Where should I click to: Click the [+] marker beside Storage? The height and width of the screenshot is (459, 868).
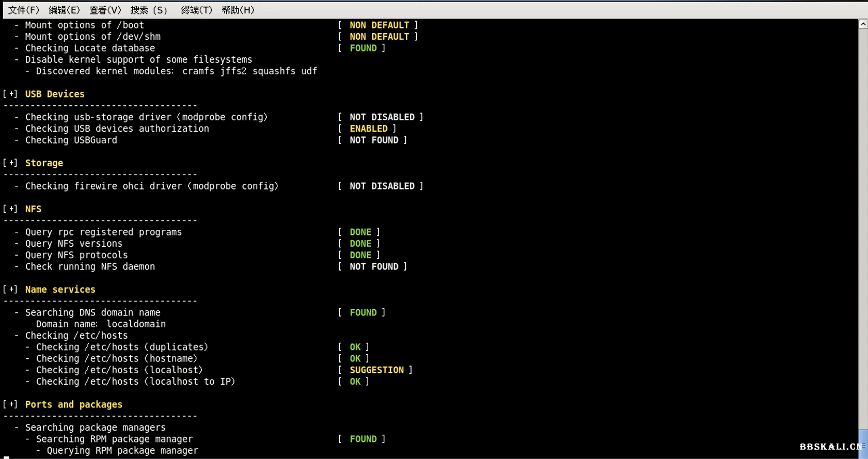point(10,163)
